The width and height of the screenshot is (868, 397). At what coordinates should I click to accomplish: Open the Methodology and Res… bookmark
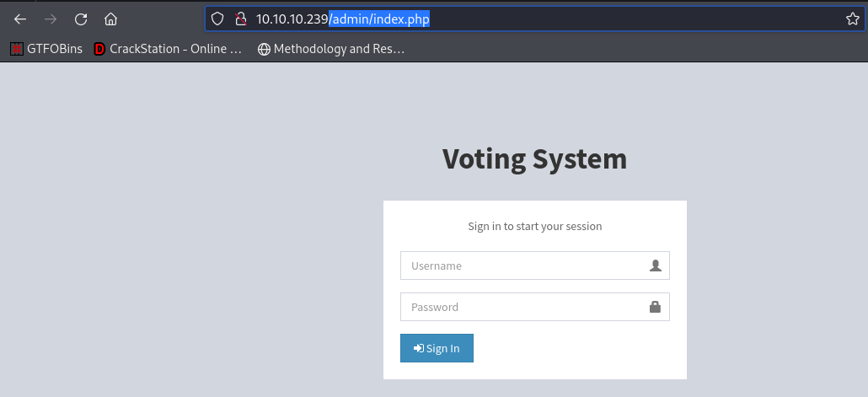[331, 49]
